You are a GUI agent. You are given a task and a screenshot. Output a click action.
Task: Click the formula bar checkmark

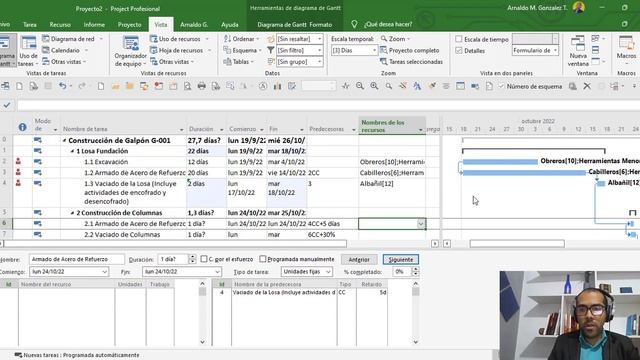point(7,105)
